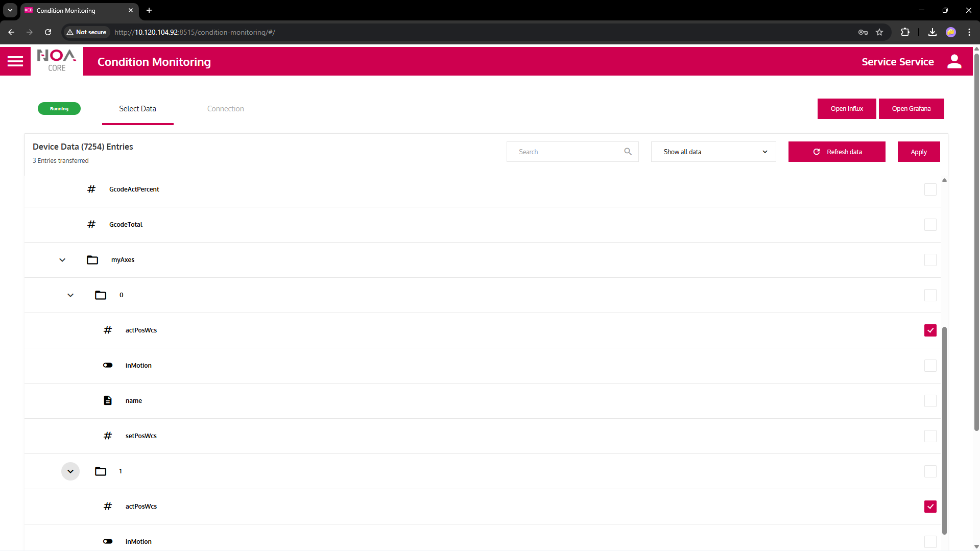Enable the GcodeActPercent checkbox
The height and width of the screenshot is (551, 980).
tap(930, 189)
